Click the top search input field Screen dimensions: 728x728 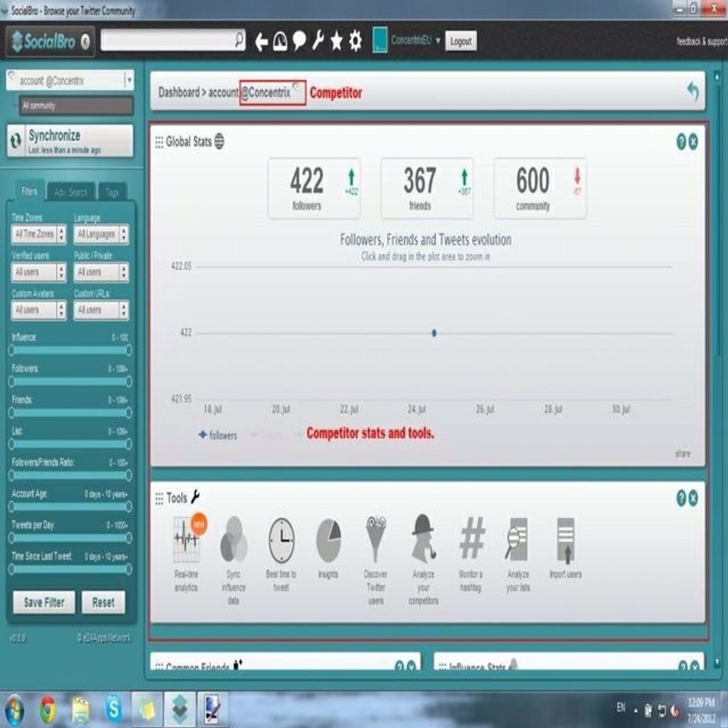coord(167,41)
